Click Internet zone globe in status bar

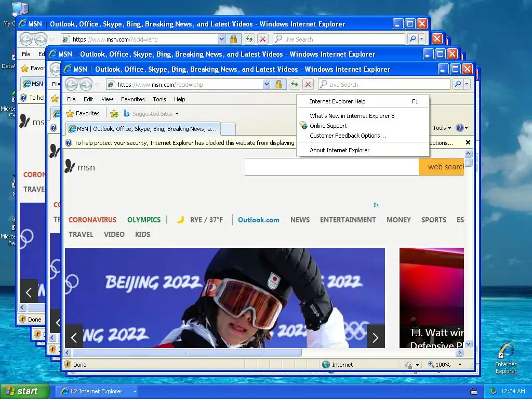[x=326, y=364]
